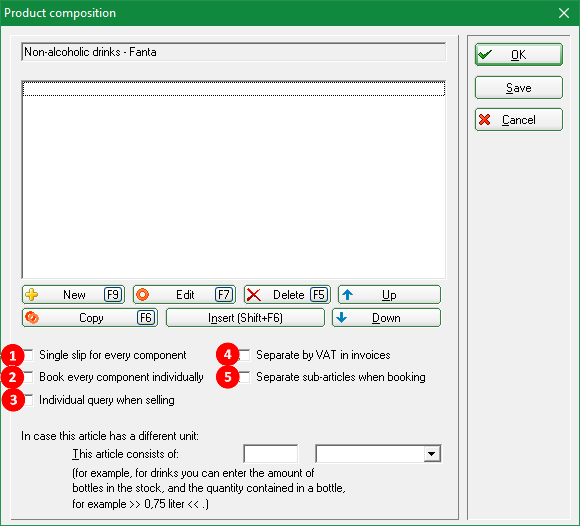580x526 pixels.
Task: Toggle Individual query when selling
Action: [x=28, y=400]
